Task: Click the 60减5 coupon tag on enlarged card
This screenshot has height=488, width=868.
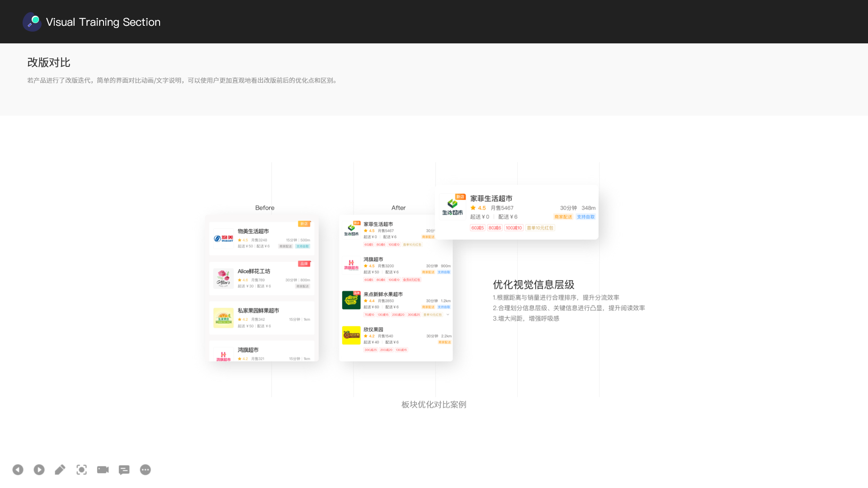Action: click(477, 228)
